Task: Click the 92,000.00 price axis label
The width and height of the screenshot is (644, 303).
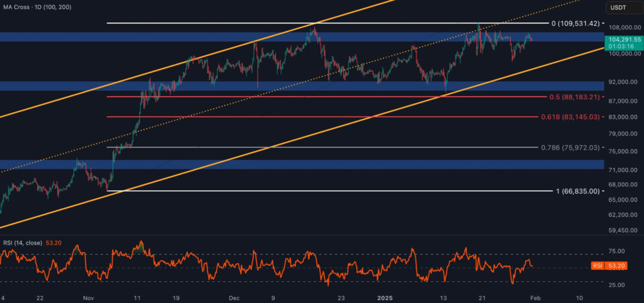Action: coord(623,82)
